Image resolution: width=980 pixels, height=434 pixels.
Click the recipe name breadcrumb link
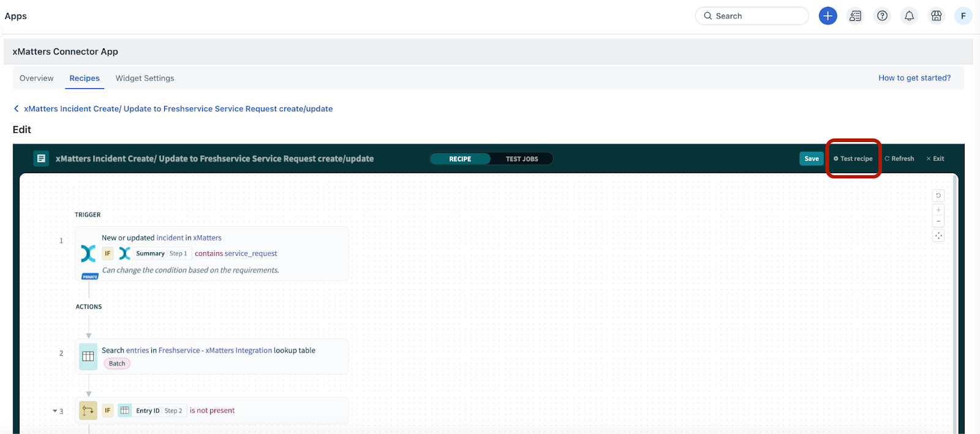(178, 108)
